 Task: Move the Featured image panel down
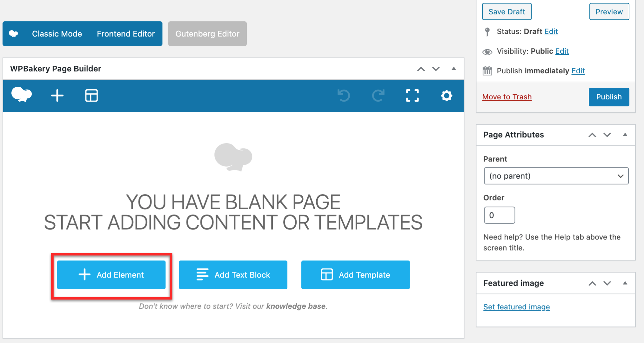pyautogui.click(x=607, y=283)
